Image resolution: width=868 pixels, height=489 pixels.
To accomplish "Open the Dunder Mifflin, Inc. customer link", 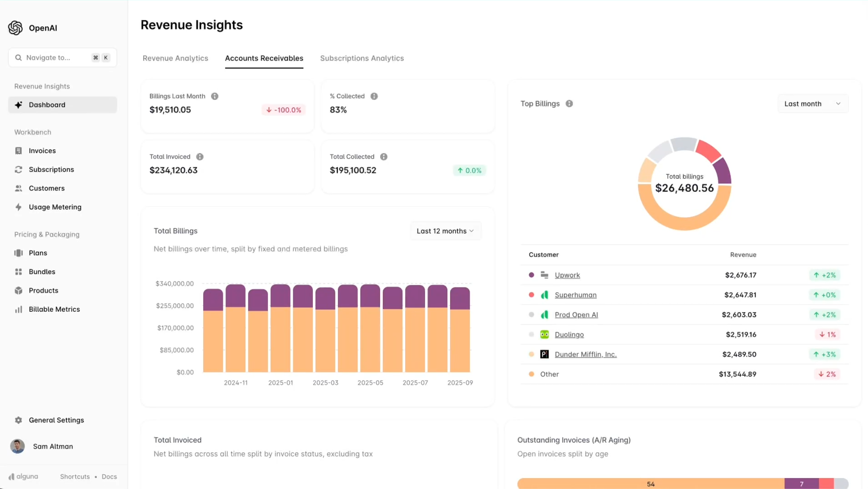I will tap(586, 354).
